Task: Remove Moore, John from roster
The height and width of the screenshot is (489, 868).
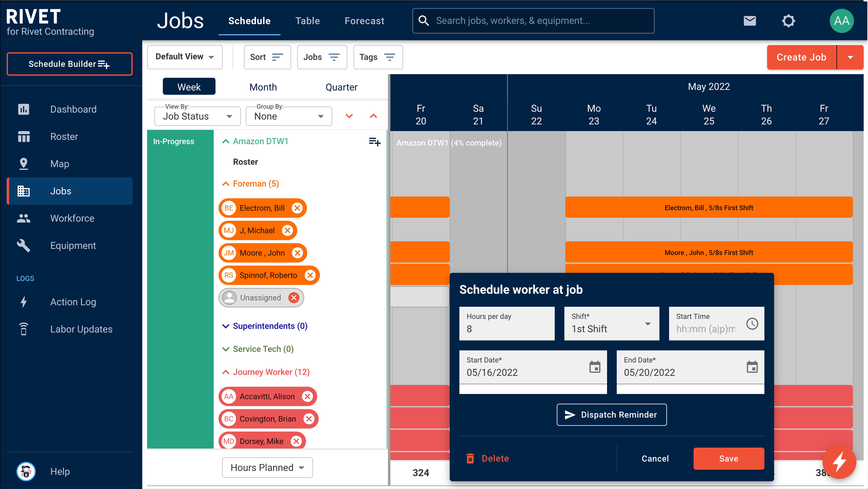Action: tap(297, 253)
